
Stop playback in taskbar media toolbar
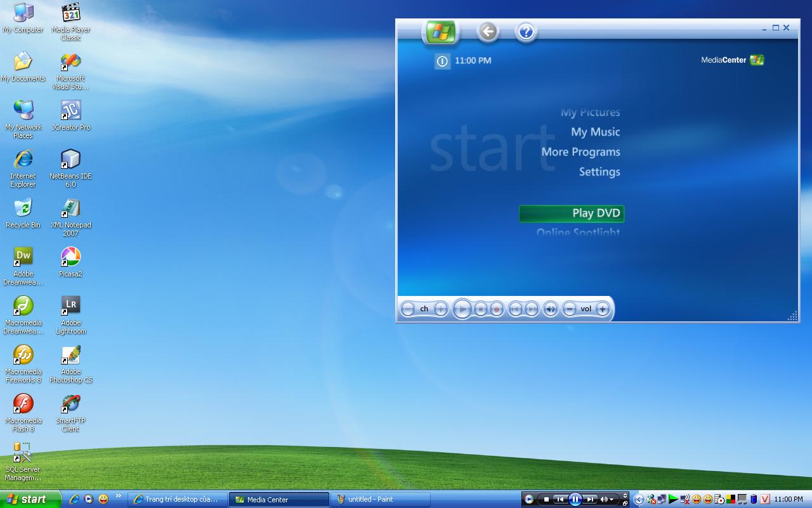point(546,499)
